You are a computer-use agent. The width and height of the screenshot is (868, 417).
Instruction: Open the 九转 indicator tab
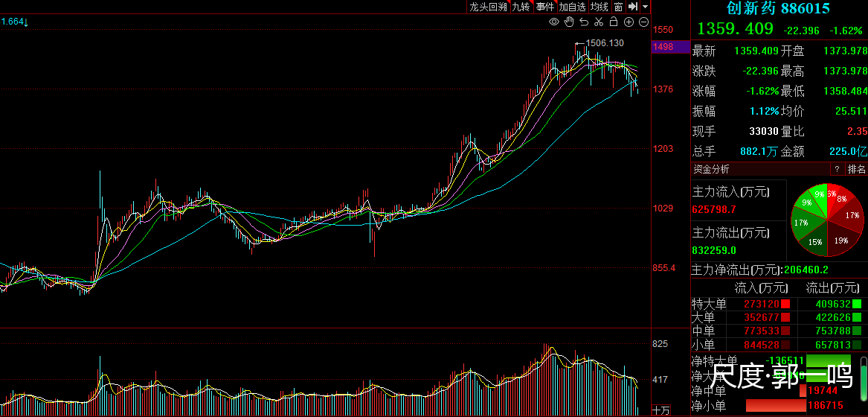(521, 7)
